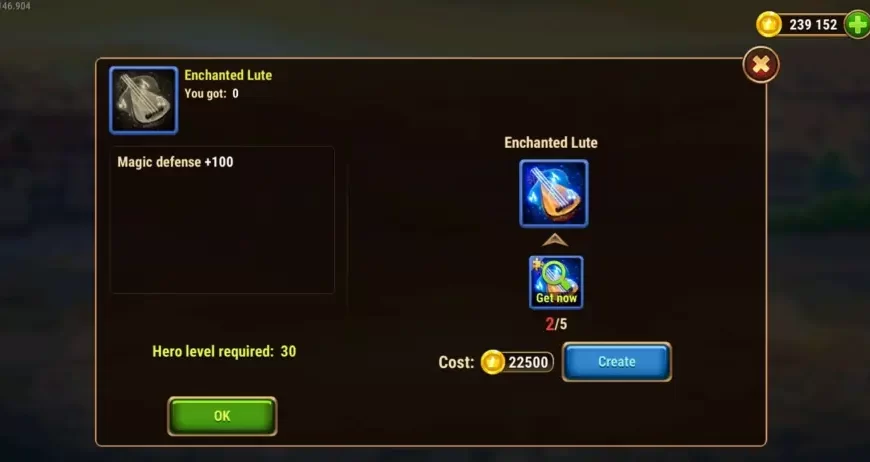Click the 239 152 gold balance
Viewport: 870px width, 462px height.
tap(813, 25)
